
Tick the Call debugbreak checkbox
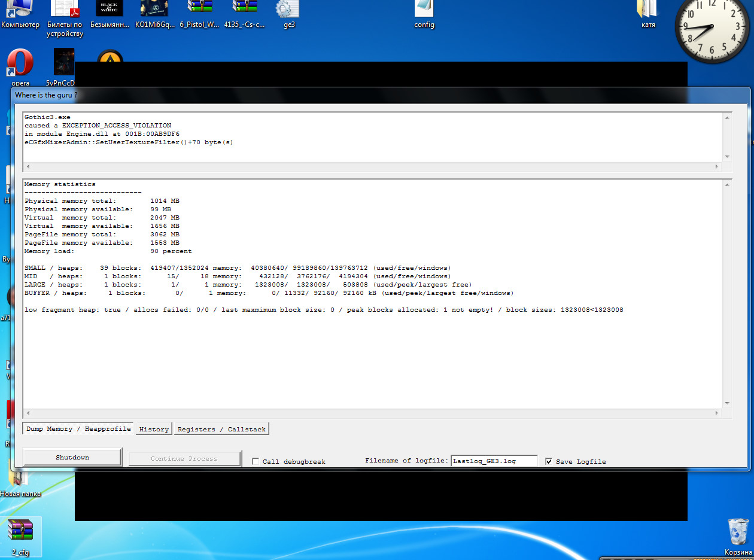pos(256,461)
